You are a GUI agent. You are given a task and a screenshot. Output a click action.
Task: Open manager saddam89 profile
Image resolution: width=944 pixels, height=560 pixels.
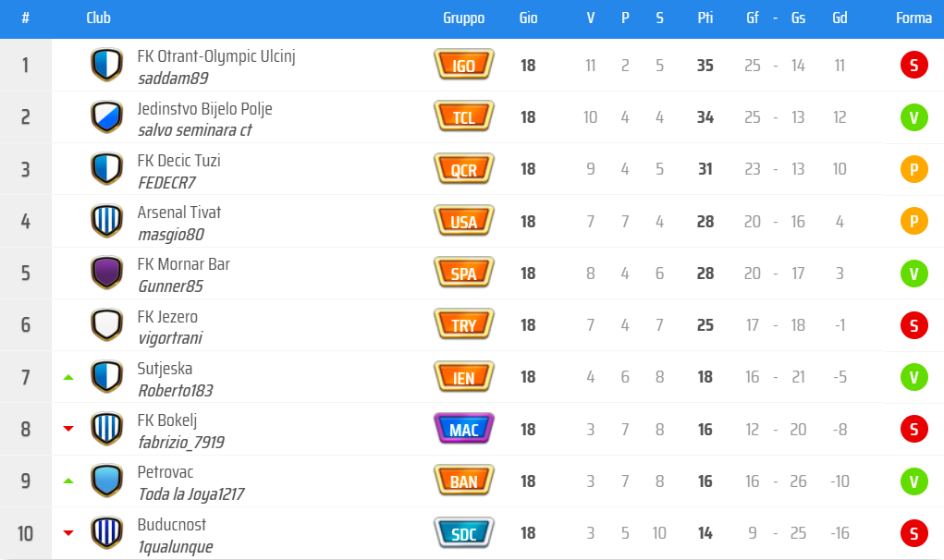click(173, 79)
